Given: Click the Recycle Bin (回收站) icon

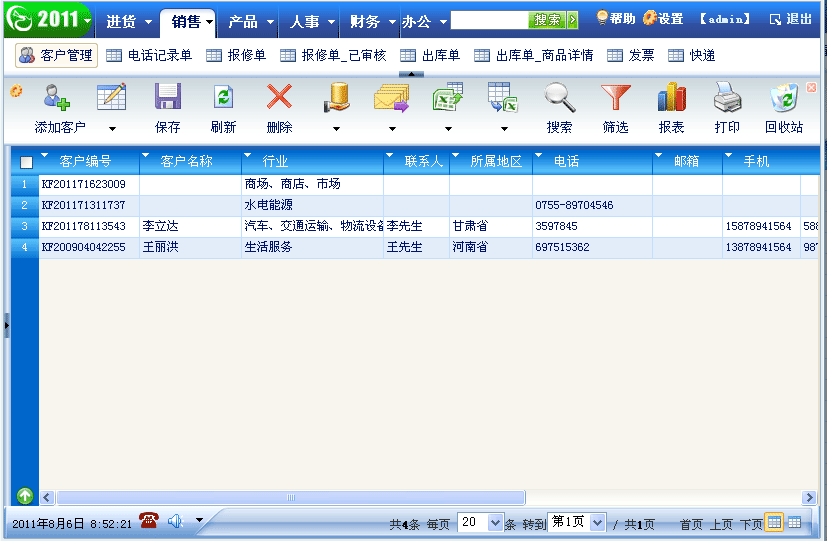Looking at the screenshot, I should [784, 98].
